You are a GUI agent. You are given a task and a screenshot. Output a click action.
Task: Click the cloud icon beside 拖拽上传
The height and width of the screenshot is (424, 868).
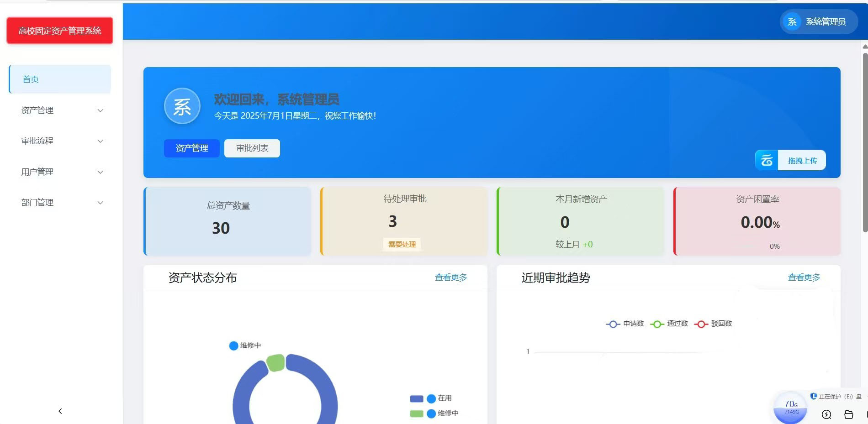(767, 160)
